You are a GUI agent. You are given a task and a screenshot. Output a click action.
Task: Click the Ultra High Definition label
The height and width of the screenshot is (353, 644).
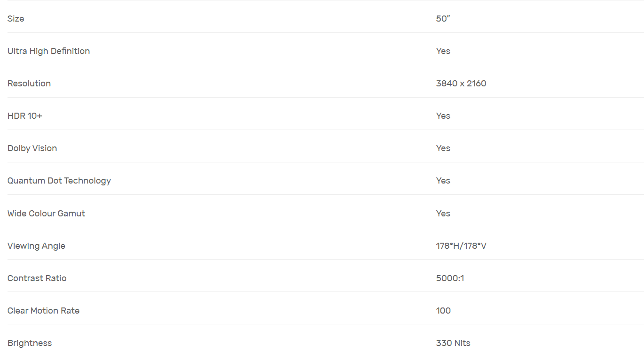click(48, 51)
